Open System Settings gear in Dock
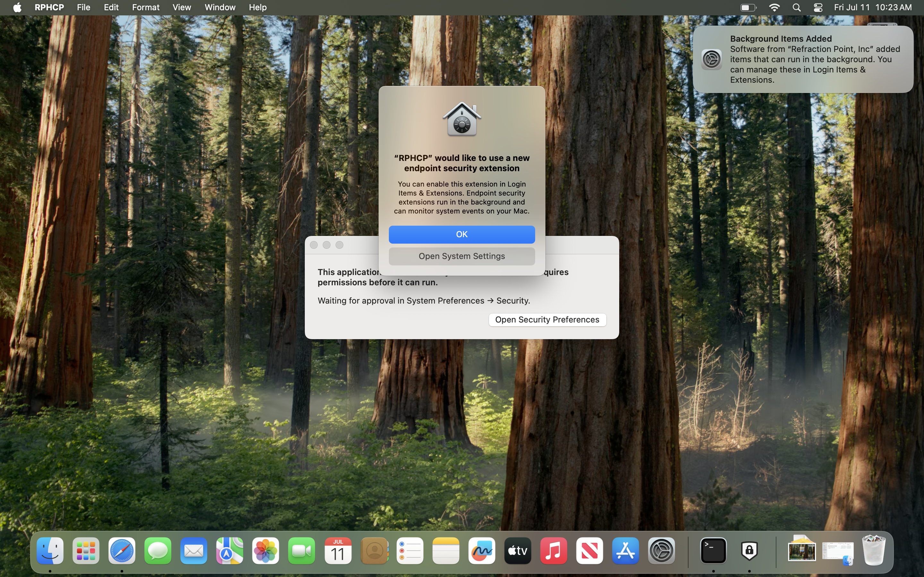Viewport: 924px width, 577px height. [661, 551]
